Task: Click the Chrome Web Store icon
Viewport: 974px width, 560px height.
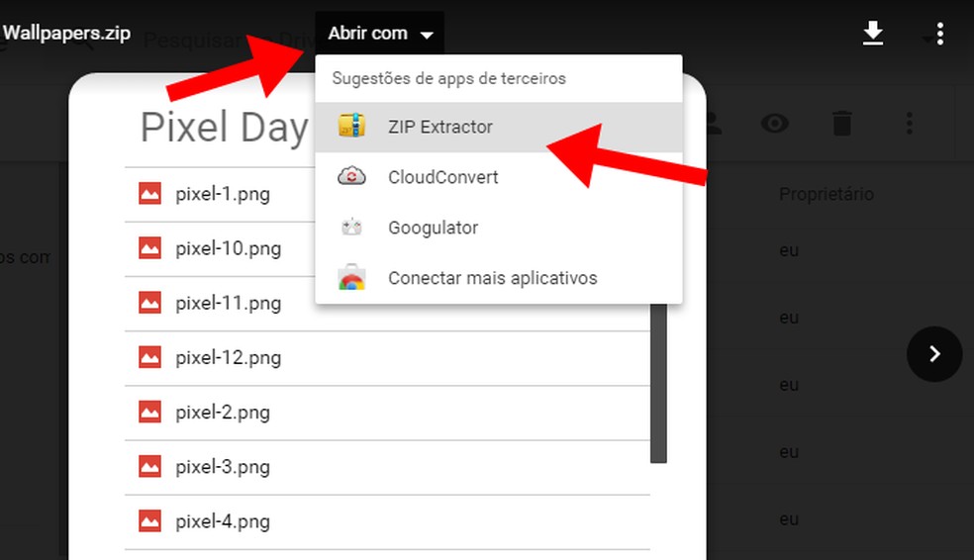Action: click(x=351, y=278)
